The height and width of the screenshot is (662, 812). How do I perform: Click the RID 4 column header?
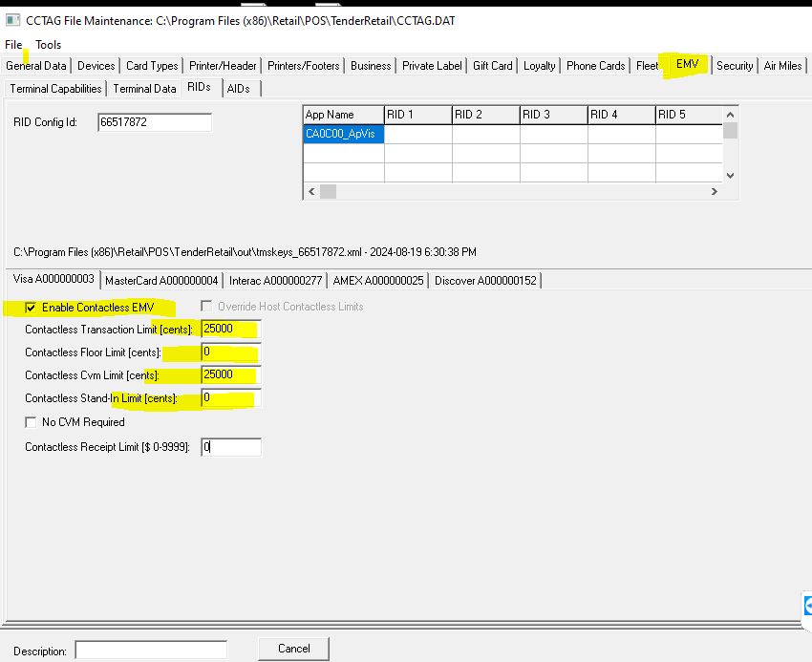pyautogui.click(x=622, y=115)
